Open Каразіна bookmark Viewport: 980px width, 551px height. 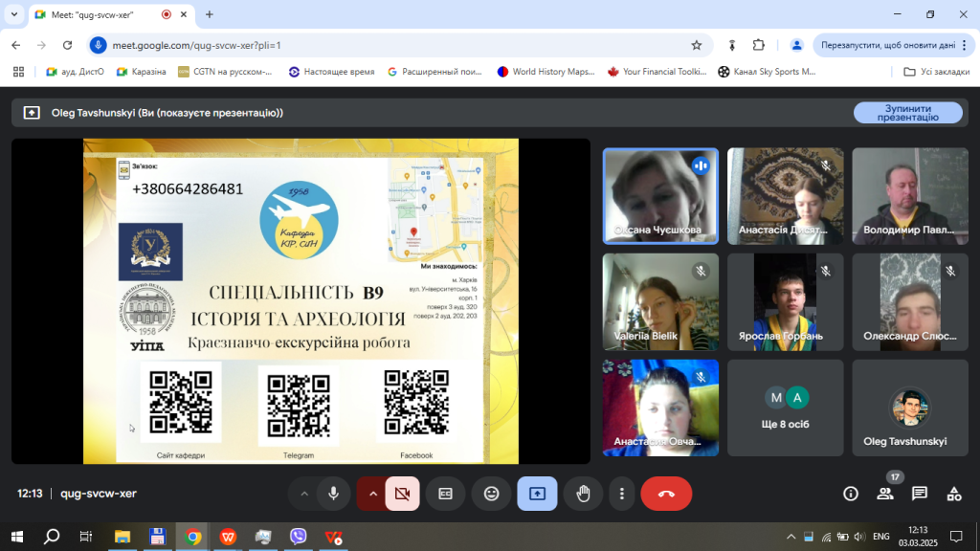pyautogui.click(x=142, y=72)
